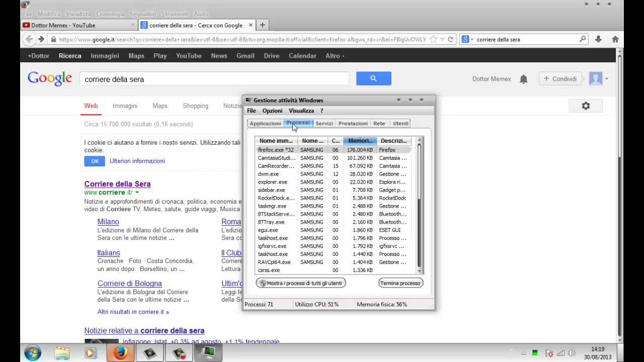
Task: Click 'Altri risultati in corriere.it' link
Action: [133, 312]
